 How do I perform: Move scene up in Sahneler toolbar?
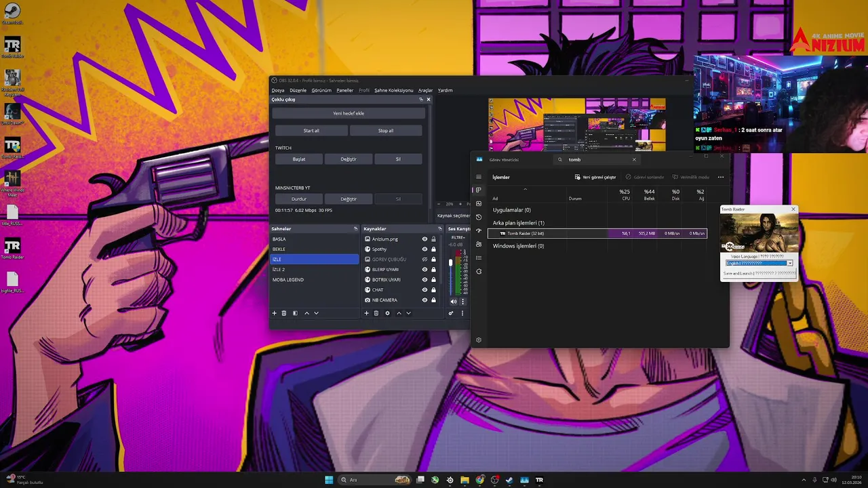click(307, 313)
